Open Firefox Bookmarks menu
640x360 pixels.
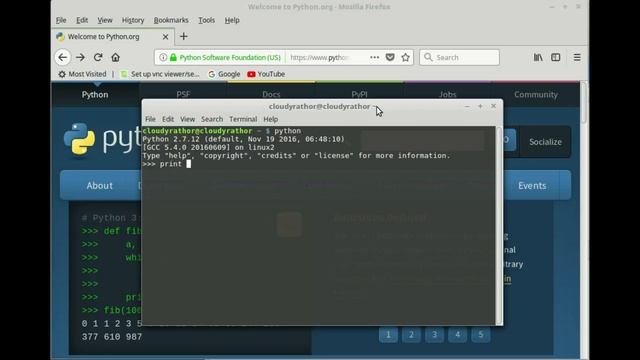[171, 20]
